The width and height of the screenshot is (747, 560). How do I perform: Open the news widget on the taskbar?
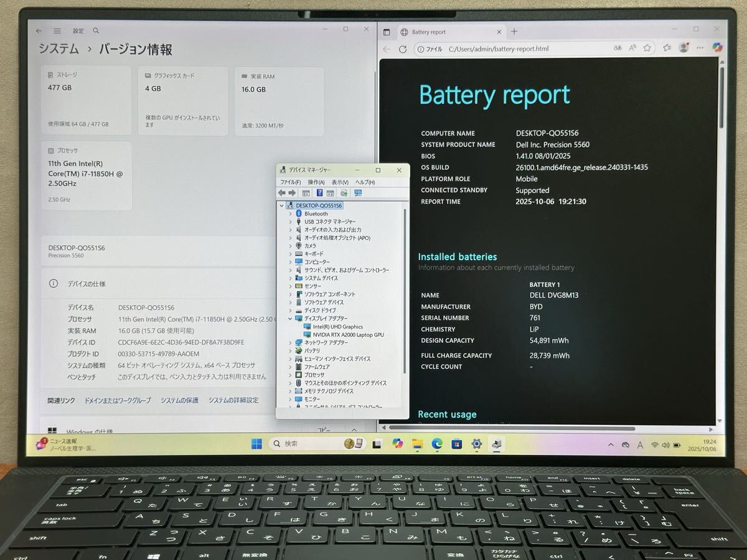point(65,444)
